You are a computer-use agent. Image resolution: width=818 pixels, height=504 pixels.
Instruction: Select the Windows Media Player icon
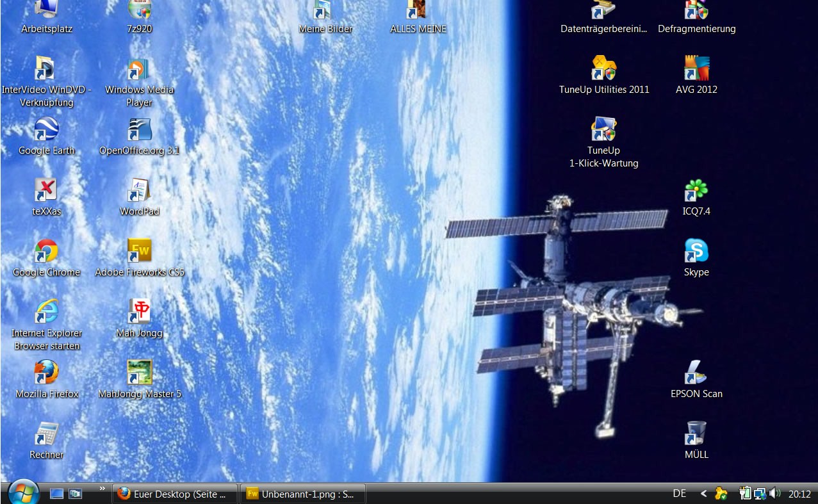[139, 68]
